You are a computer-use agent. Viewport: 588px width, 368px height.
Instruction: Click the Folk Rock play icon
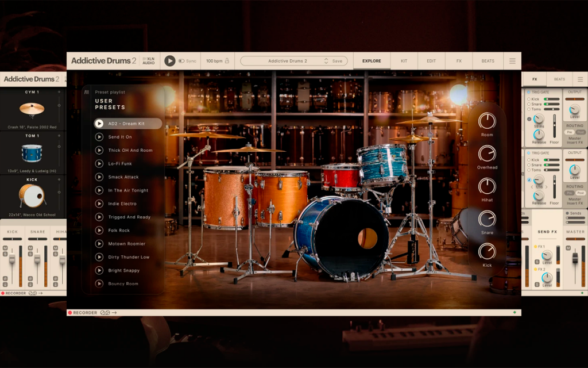99,230
